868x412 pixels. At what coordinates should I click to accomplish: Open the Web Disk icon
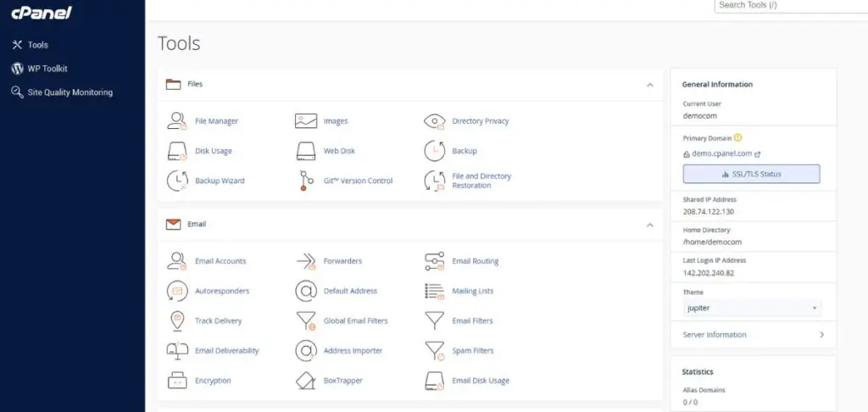(305, 151)
